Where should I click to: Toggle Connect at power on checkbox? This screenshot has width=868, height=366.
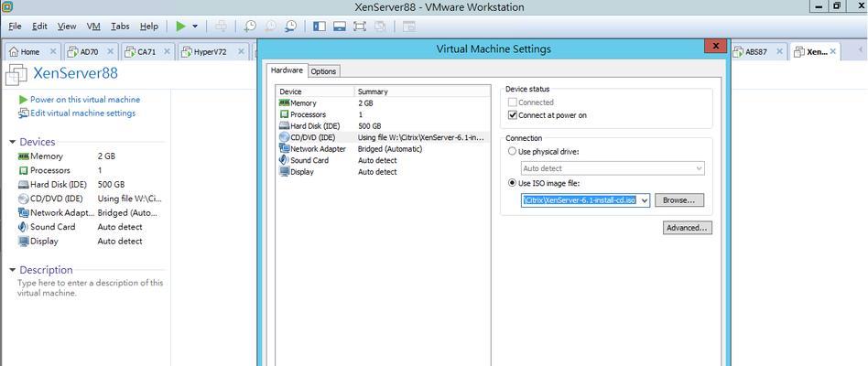pos(512,115)
